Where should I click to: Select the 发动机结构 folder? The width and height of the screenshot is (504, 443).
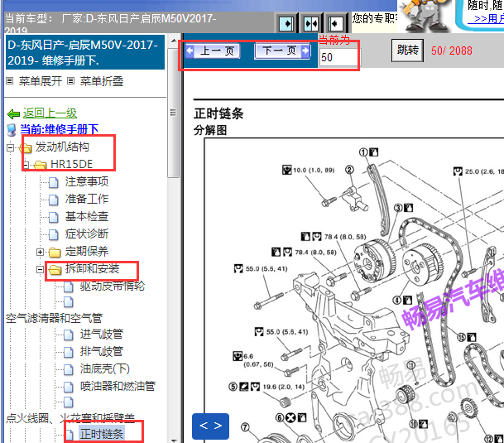(62, 147)
